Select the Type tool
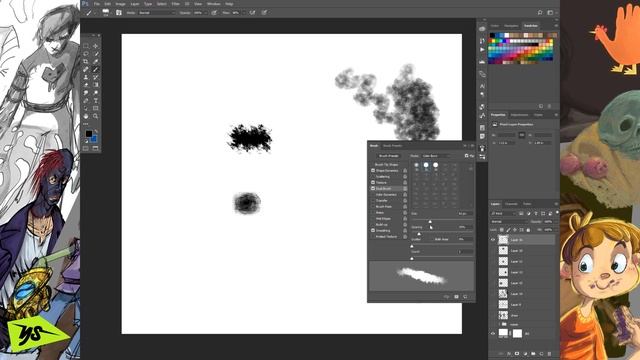Screen dimensions: 640x360 96,100
